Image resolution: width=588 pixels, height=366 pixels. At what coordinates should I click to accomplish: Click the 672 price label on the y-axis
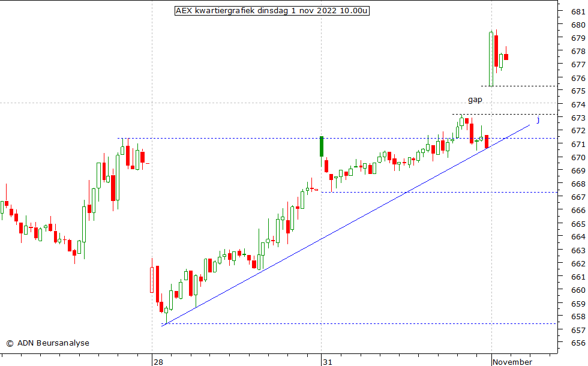pyautogui.click(x=578, y=131)
